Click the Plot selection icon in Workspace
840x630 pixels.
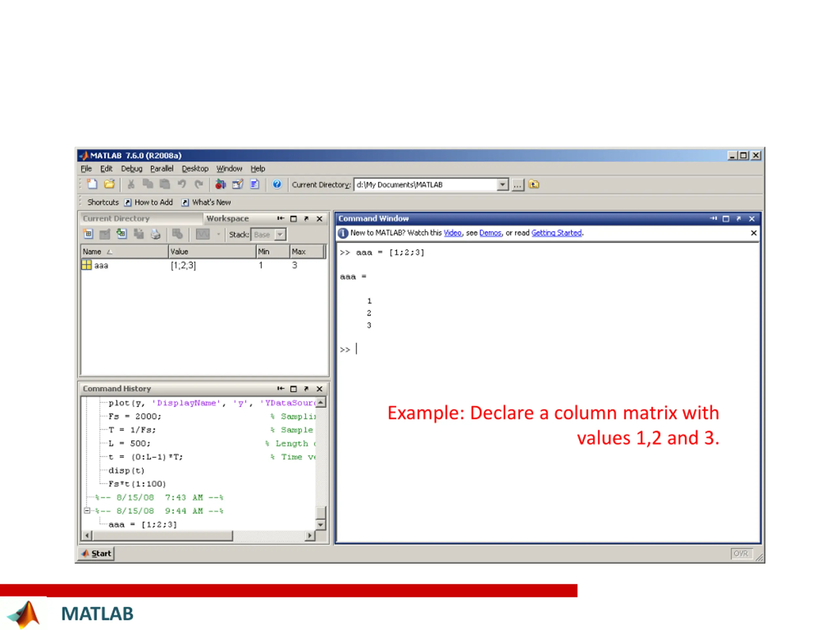(x=202, y=234)
